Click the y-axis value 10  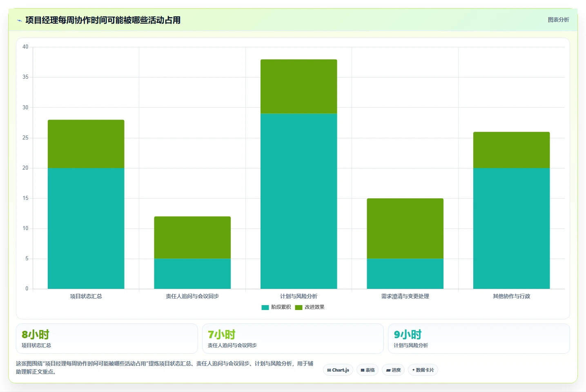tap(25, 228)
